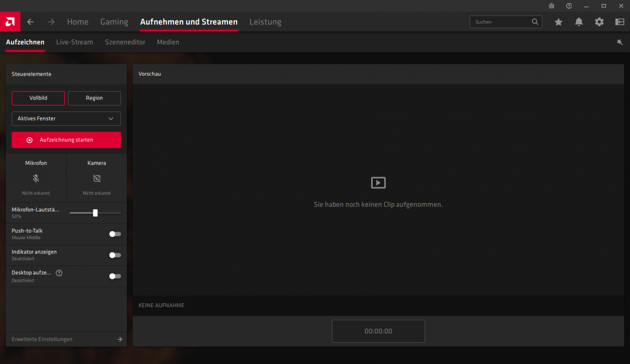
Task: Click Aufzeichnung starten button
Action: click(x=66, y=140)
